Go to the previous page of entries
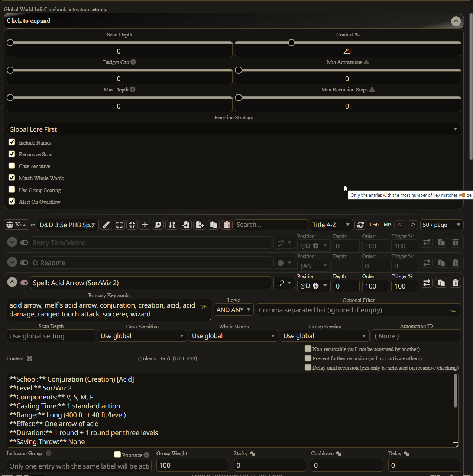This screenshot has height=476, width=473. (x=400, y=224)
